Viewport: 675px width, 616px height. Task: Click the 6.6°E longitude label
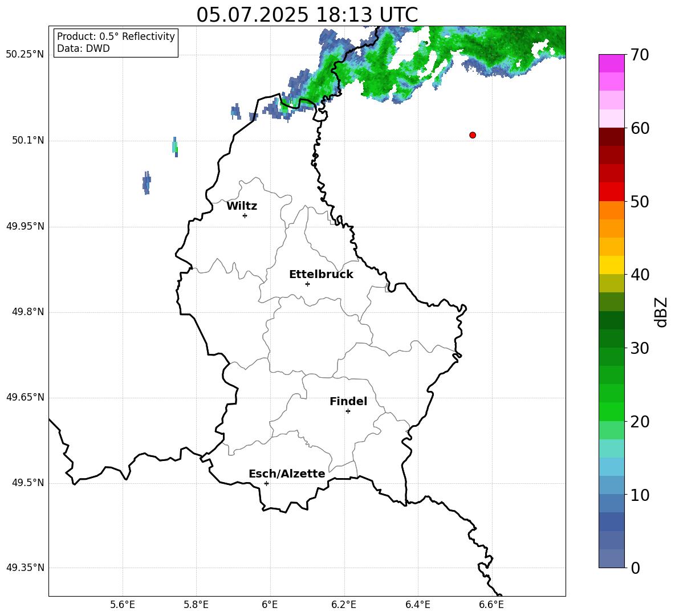point(491,605)
